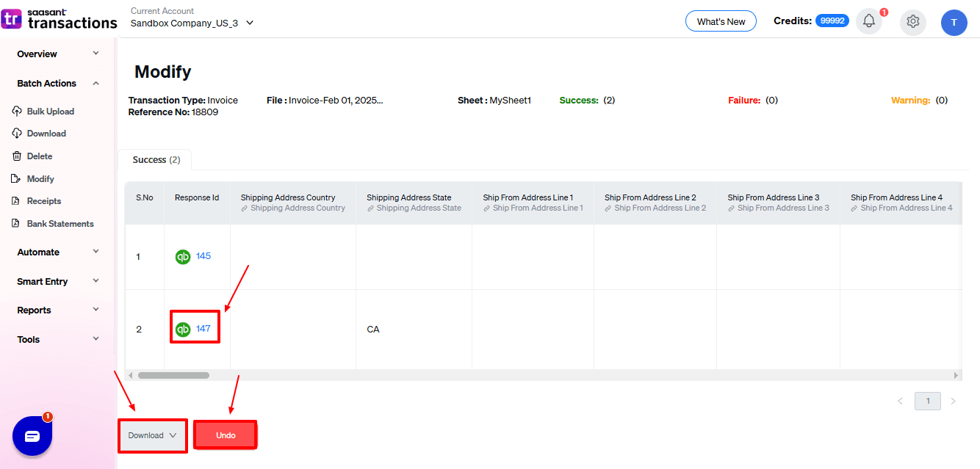Open response ID 145 link
Screen dimensions: 980x469
(x=203, y=256)
